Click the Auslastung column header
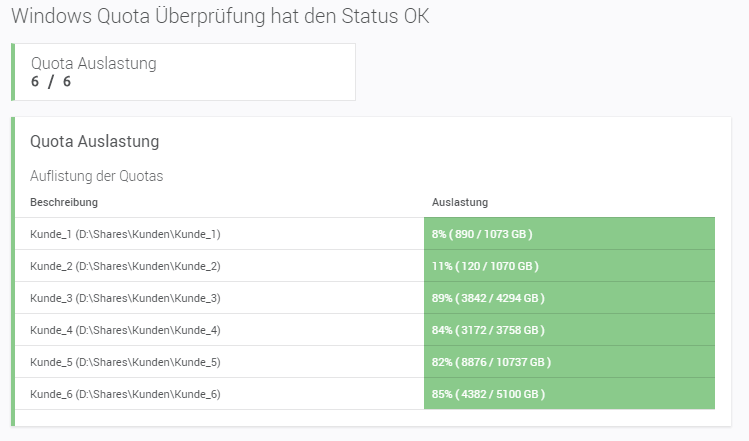Viewport: 749px width, 441px height. coord(460,203)
